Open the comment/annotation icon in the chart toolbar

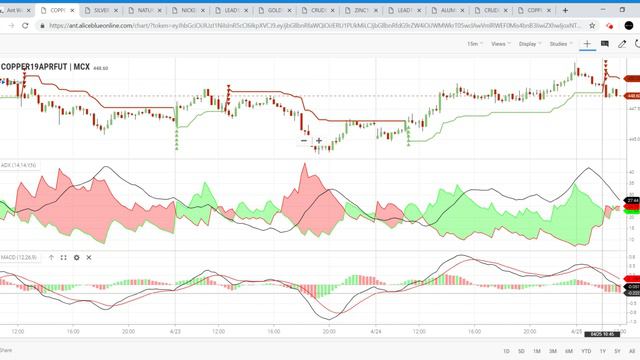pyautogui.click(x=604, y=44)
